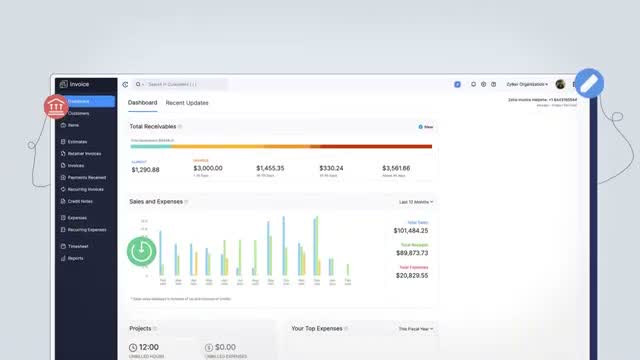This screenshot has height=360, width=640.
Task: Click the blue square icon in top bar
Action: pos(457,84)
